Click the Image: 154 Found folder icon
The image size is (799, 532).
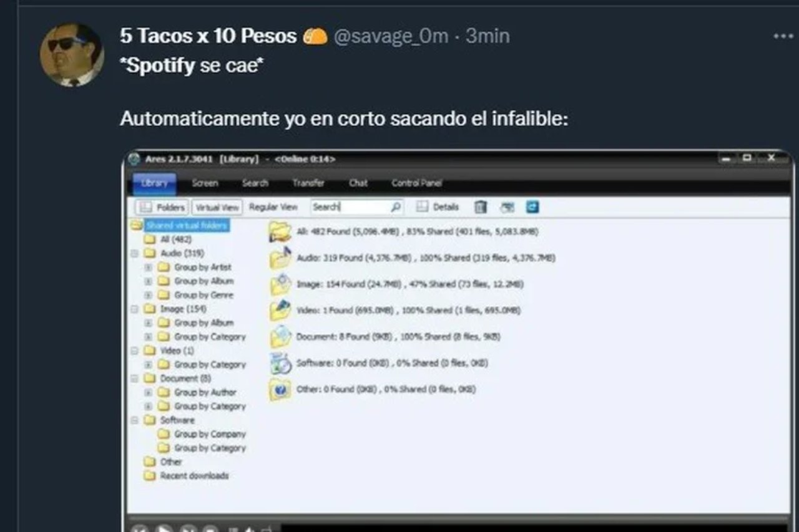click(280, 284)
